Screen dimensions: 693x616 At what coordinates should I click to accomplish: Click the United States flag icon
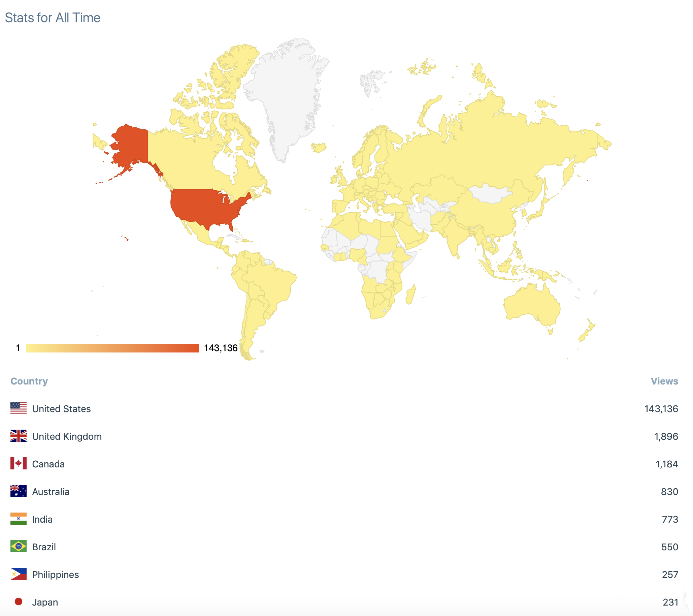[x=18, y=408]
